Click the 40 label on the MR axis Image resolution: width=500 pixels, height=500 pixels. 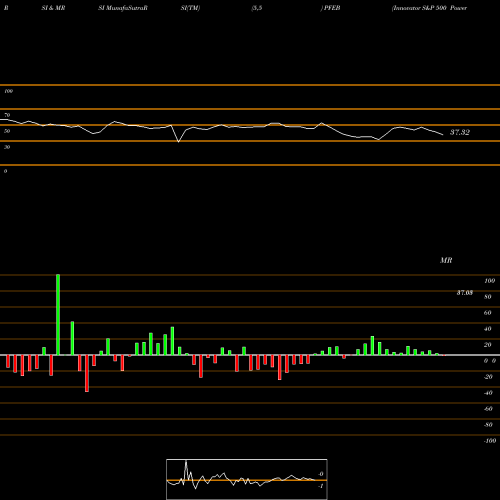point(488,329)
